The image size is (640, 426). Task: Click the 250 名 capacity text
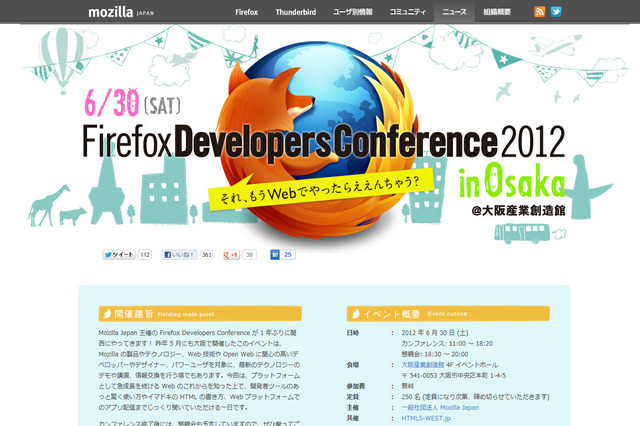[475, 397]
